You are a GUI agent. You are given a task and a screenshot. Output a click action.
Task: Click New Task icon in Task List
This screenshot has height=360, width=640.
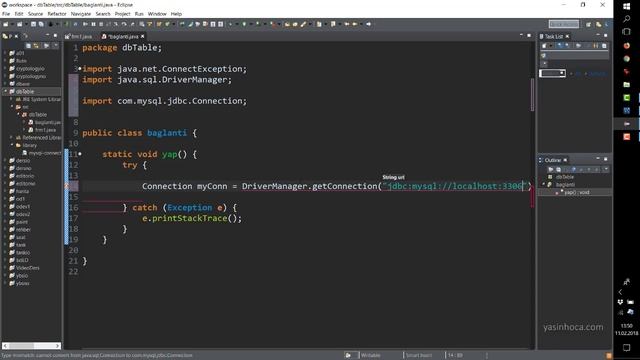(544, 46)
